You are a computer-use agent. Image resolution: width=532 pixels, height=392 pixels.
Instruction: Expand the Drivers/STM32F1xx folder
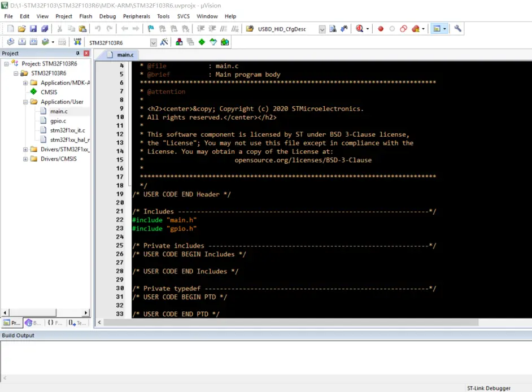click(25, 149)
